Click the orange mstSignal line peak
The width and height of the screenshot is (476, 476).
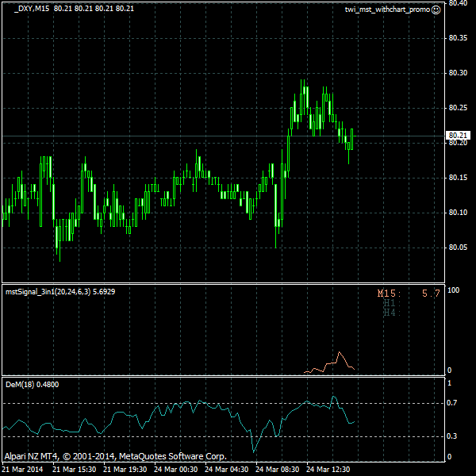tap(339, 352)
